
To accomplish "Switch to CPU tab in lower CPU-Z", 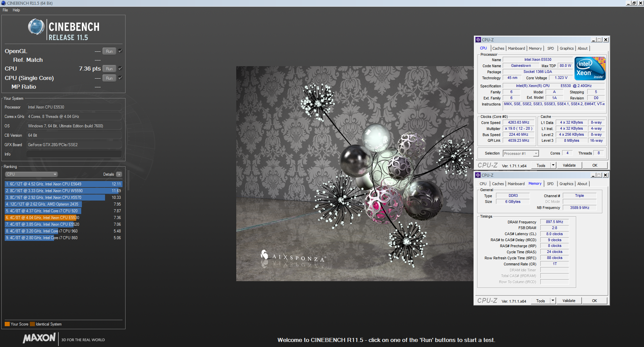I will [x=483, y=184].
